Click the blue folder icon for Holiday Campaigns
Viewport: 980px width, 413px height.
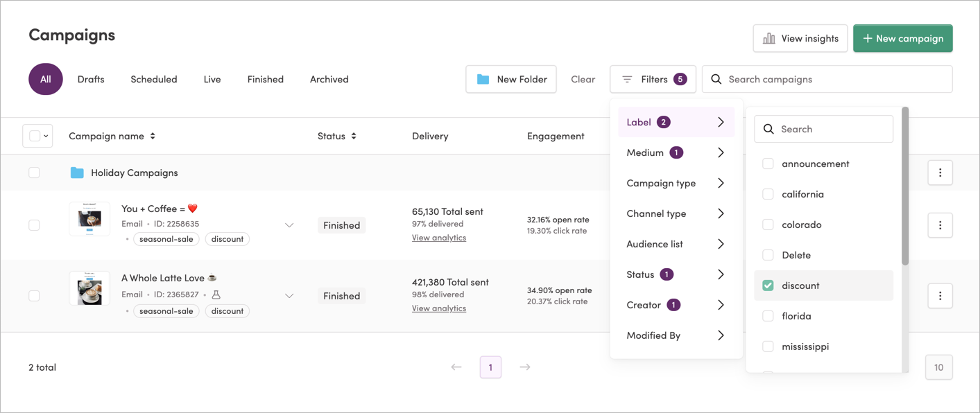78,172
